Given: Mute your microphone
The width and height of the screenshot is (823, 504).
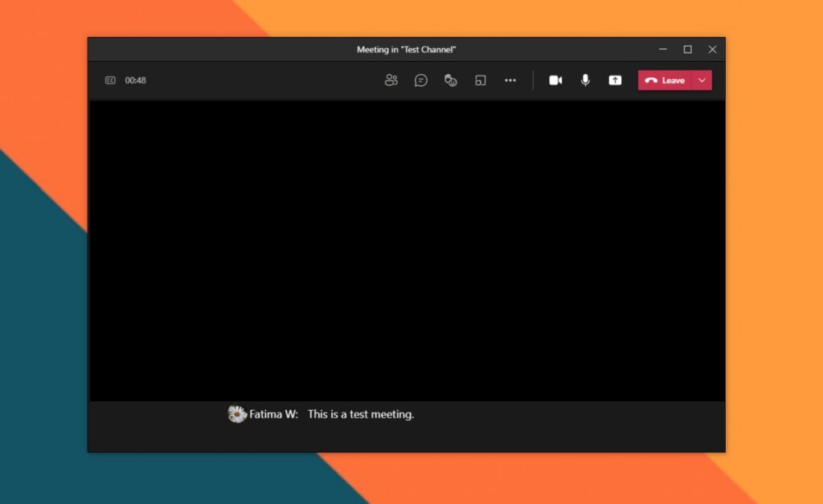Looking at the screenshot, I should tap(584, 80).
